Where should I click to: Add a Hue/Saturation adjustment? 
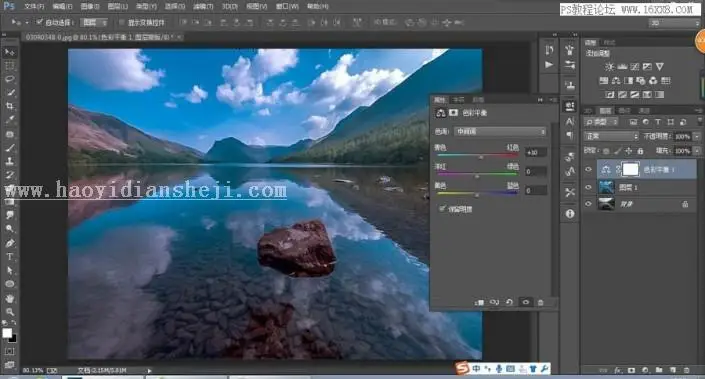604,80
